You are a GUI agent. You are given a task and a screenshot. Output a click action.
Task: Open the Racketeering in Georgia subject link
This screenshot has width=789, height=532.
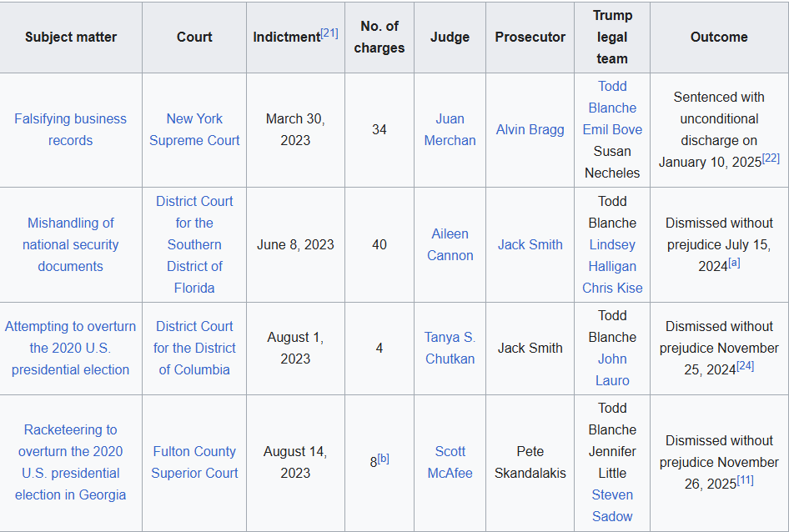click(x=70, y=462)
